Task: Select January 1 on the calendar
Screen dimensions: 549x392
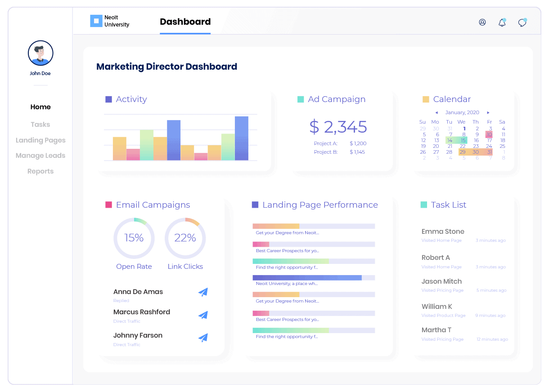Action: coord(464,129)
